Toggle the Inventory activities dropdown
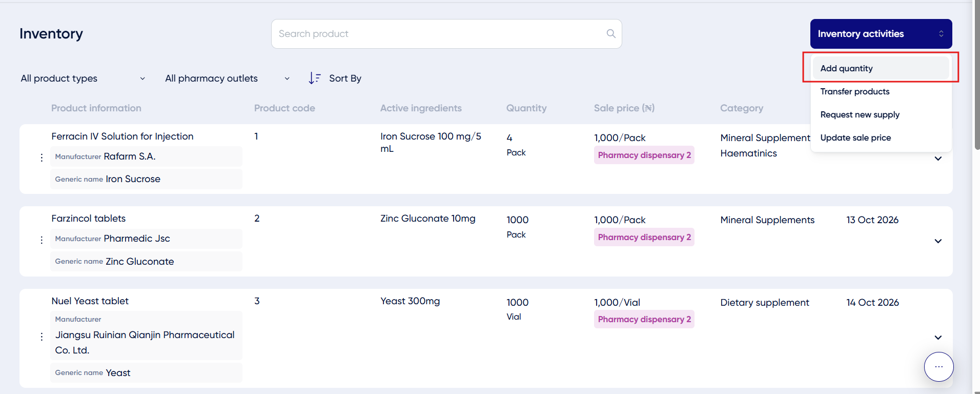This screenshot has width=980, height=394. 881,34
